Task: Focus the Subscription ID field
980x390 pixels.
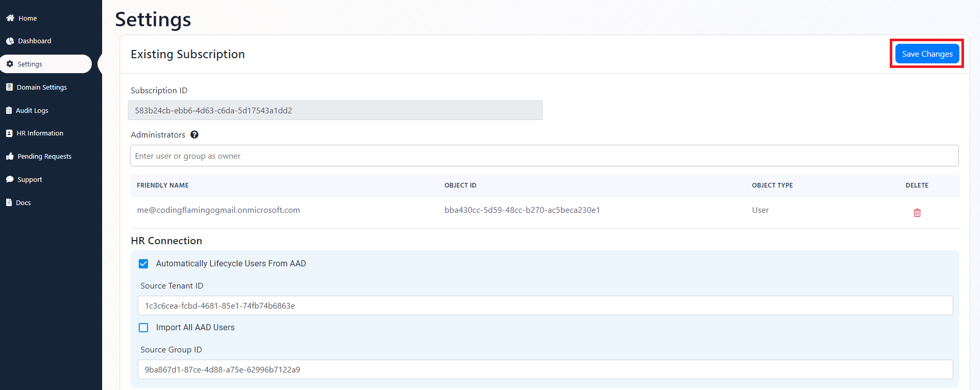Action: pos(335,110)
